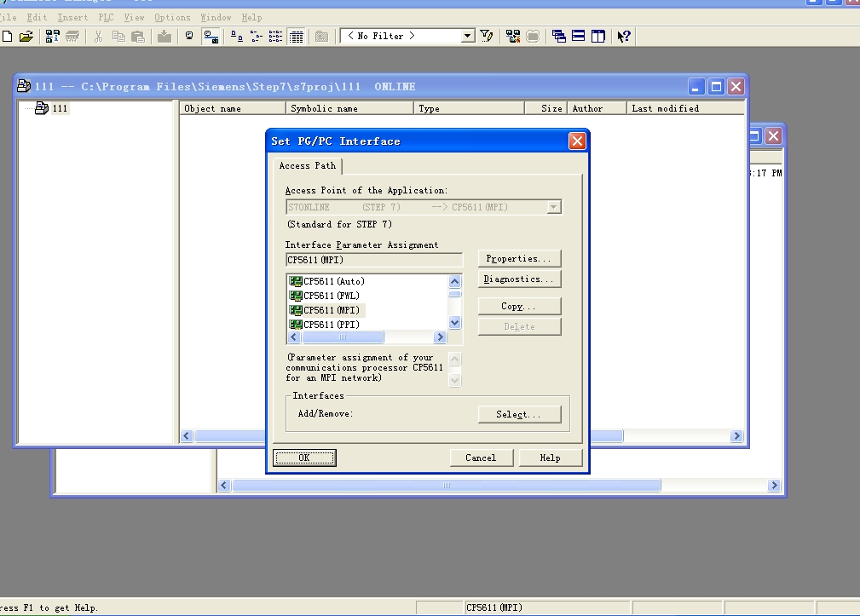
Task: Click the Author column header
Action: pyautogui.click(x=597, y=108)
